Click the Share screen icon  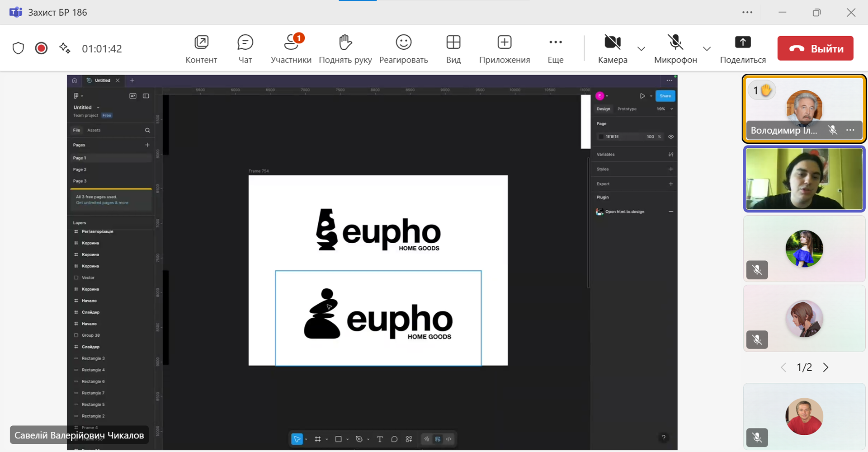click(742, 43)
